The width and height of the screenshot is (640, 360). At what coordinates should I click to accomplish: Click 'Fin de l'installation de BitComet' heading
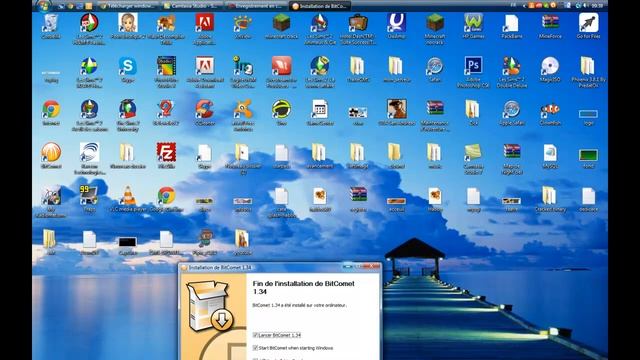(304, 287)
